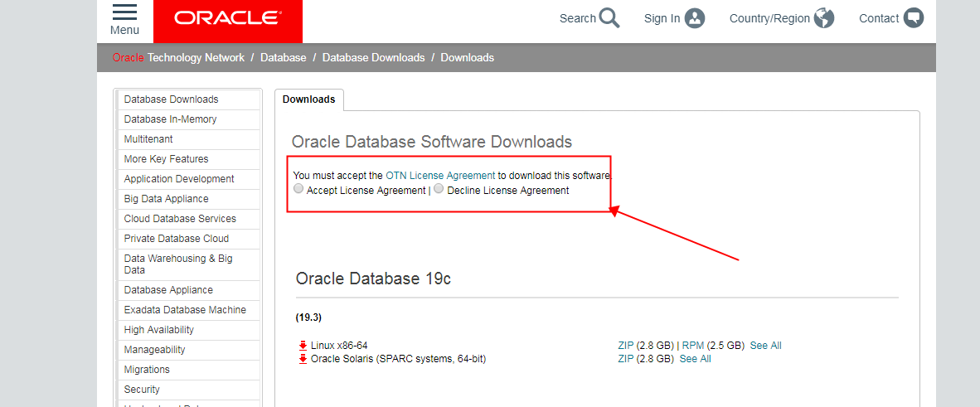
Task: Open Exadata Database Machine sidebar item
Action: (189, 310)
